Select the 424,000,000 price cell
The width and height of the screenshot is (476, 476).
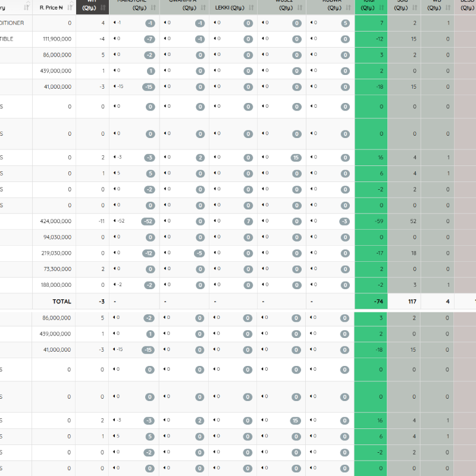54,221
